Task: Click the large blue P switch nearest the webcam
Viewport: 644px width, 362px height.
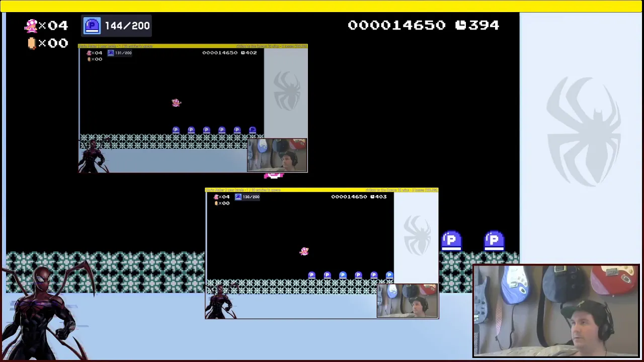Action: [x=494, y=240]
